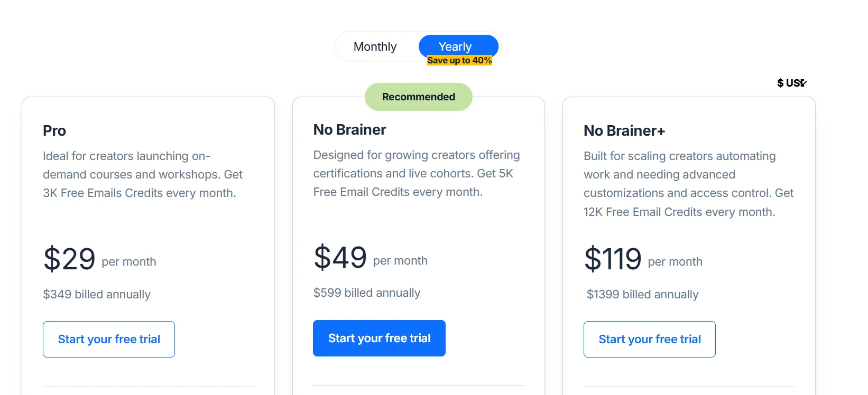Viewport: 868px width, 395px height.
Task: Select the No Brainer plan heading
Action: click(x=349, y=129)
